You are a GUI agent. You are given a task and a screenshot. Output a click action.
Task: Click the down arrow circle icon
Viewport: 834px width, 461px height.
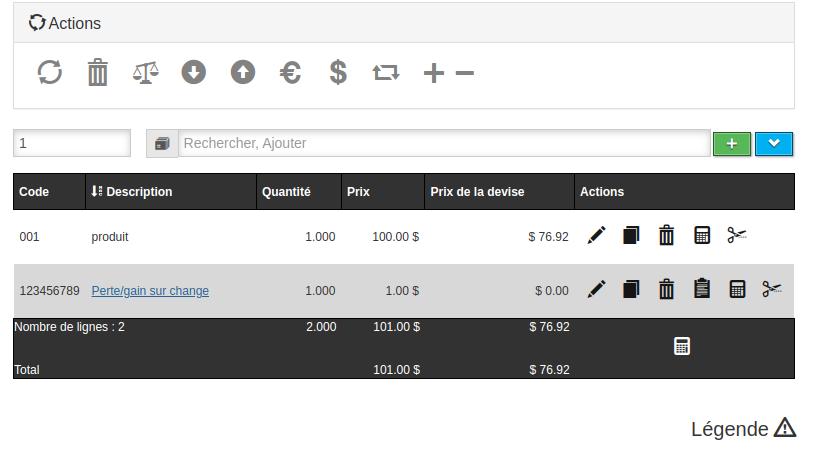[193, 73]
